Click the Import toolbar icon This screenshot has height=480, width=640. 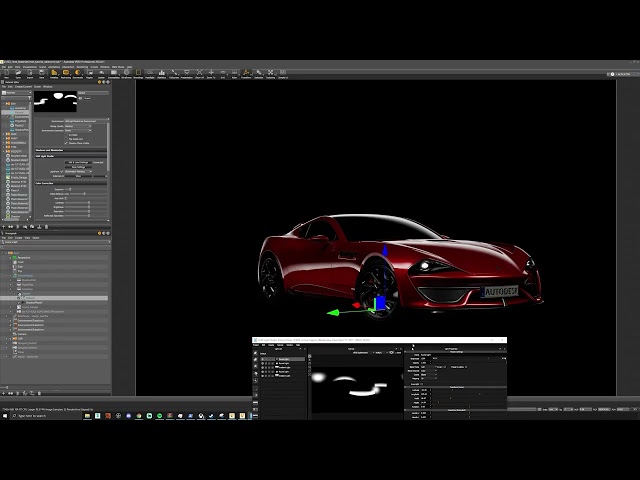tap(30, 73)
